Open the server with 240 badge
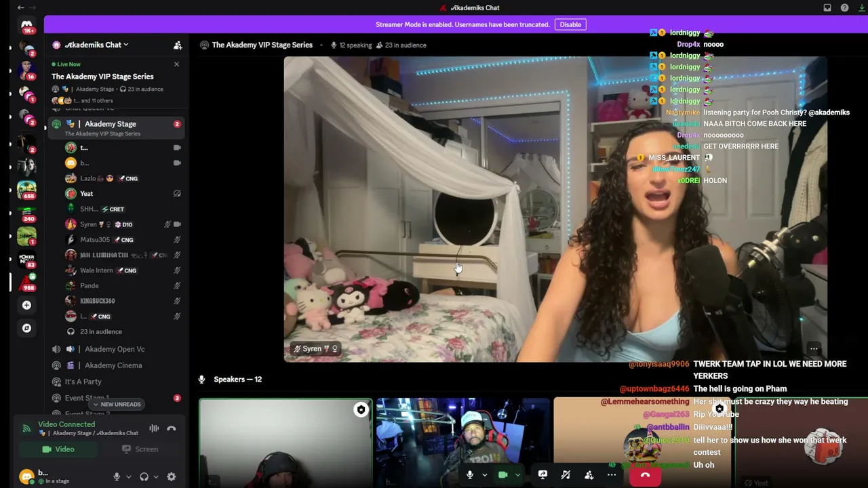868x488 pixels. pyautogui.click(x=26, y=213)
